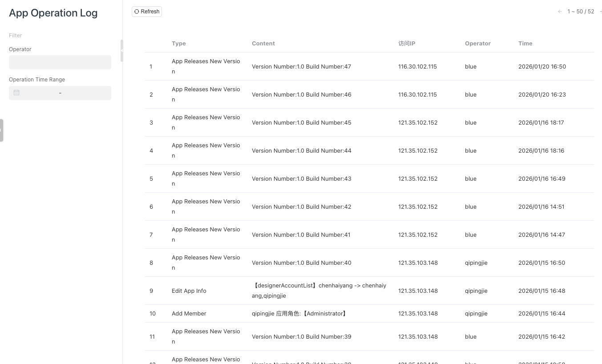The height and width of the screenshot is (364, 602).
Task: Open the calendar icon in Operation Time Range
Action: pos(16,93)
